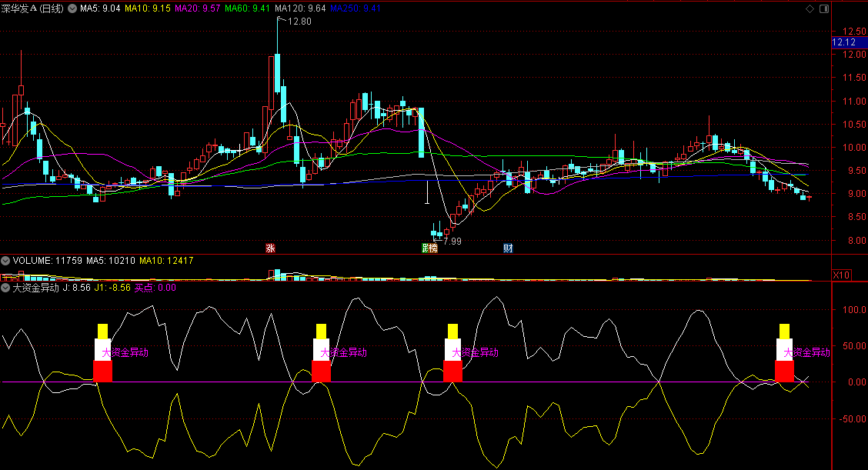Click the yellow MA10: 9.15 label
868x470 pixels.
coord(148,9)
